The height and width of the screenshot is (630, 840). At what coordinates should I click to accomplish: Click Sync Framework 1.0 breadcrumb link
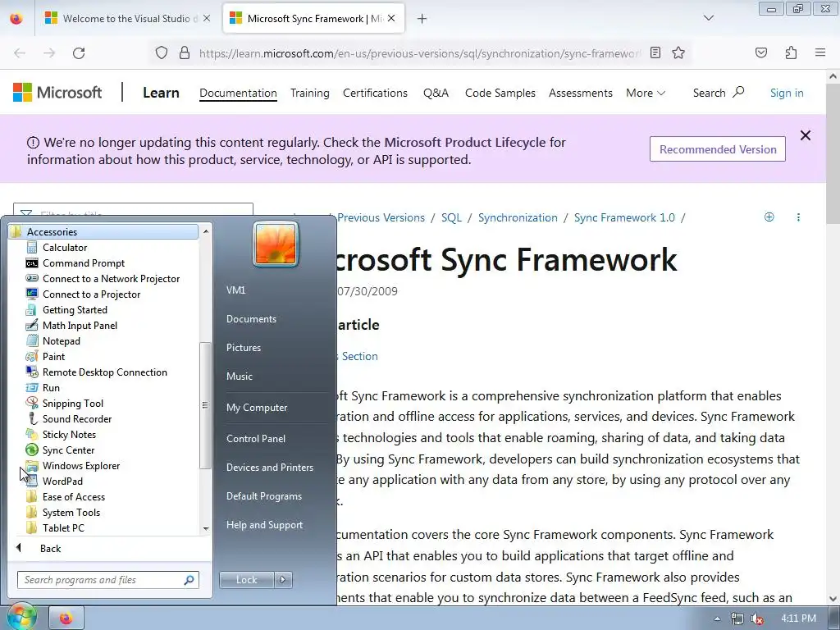pos(624,217)
